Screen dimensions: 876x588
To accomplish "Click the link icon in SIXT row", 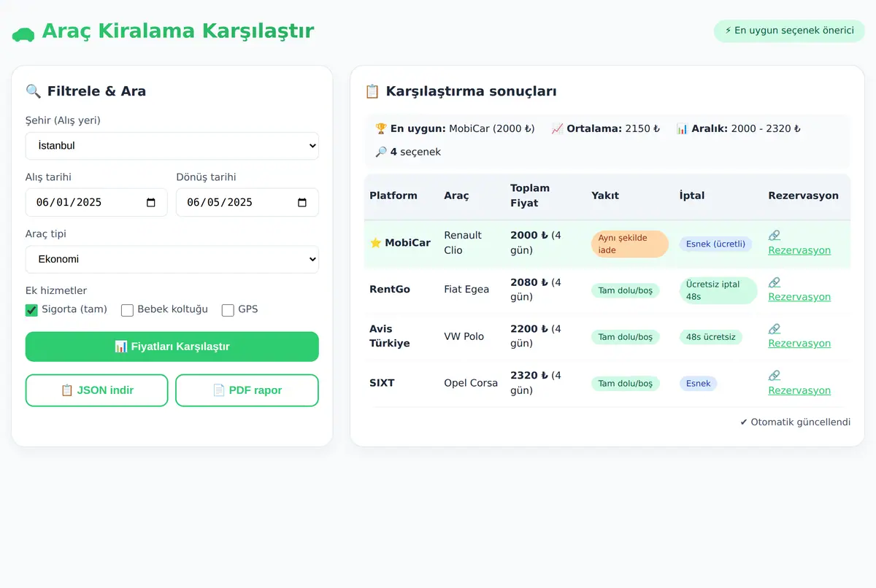I will pos(775,375).
